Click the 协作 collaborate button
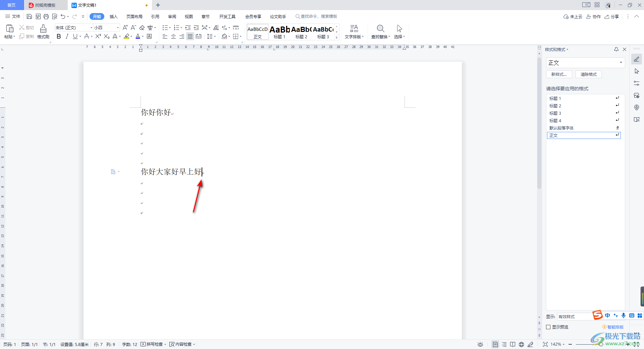The image size is (644, 349). [593, 16]
